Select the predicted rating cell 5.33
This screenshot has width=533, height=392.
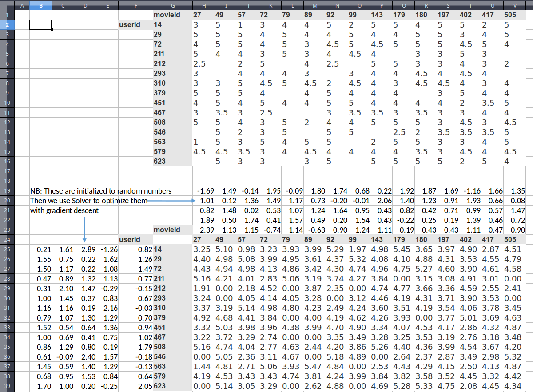tap(426, 386)
